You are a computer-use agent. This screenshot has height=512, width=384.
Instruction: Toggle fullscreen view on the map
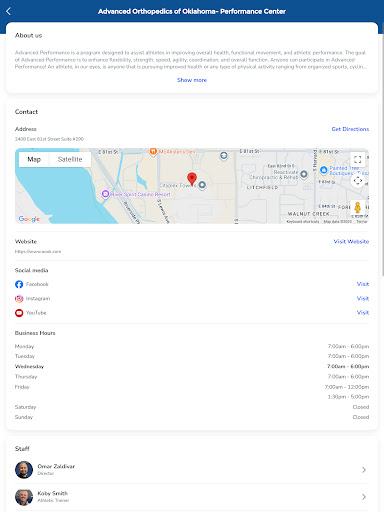point(358,159)
